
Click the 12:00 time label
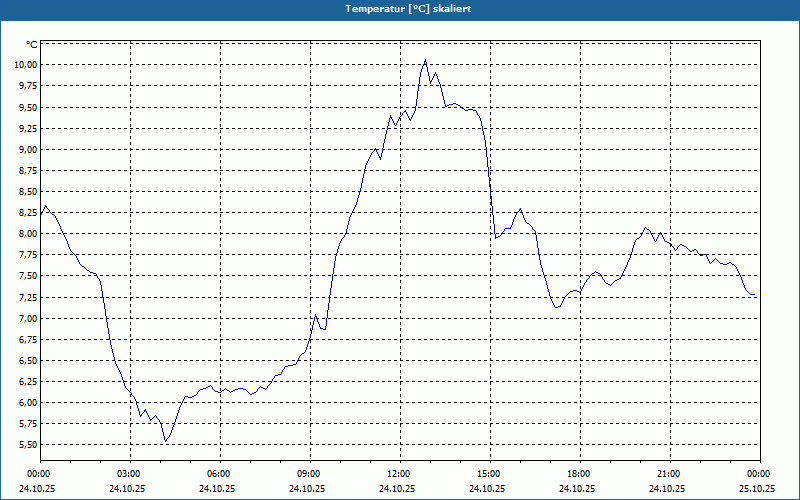pos(400,474)
